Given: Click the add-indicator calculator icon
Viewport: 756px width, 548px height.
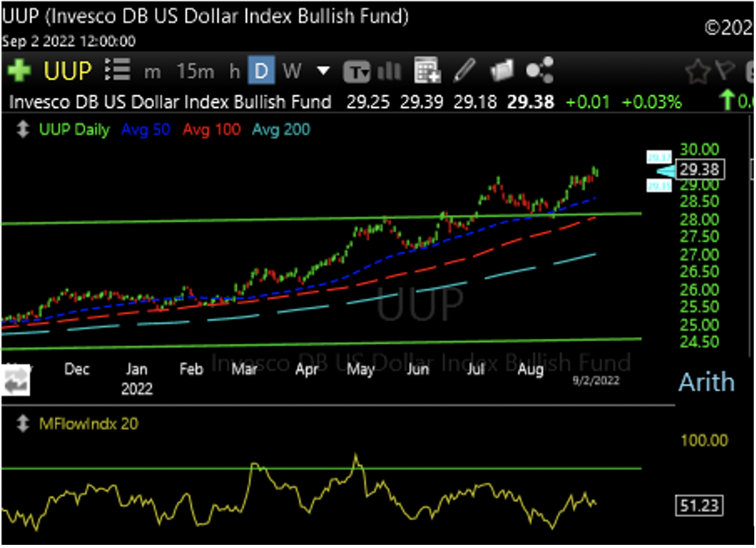Looking at the screenshot, I should tap(427, 70).
